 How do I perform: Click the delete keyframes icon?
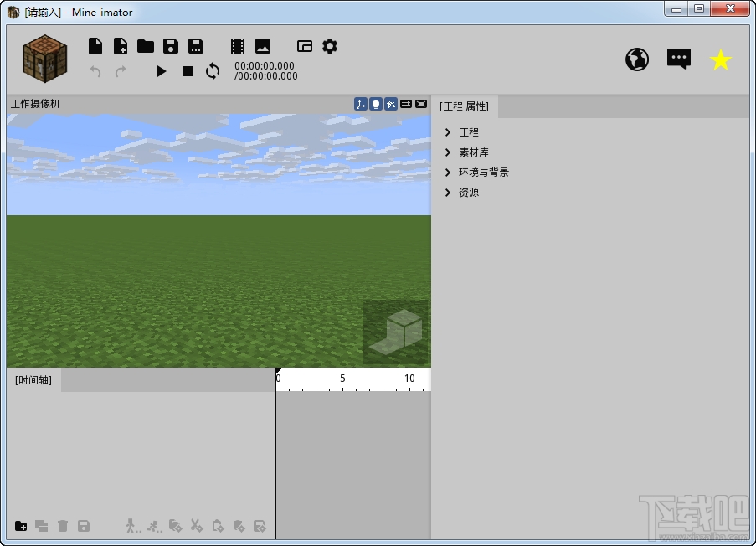(x=239, y=526)
